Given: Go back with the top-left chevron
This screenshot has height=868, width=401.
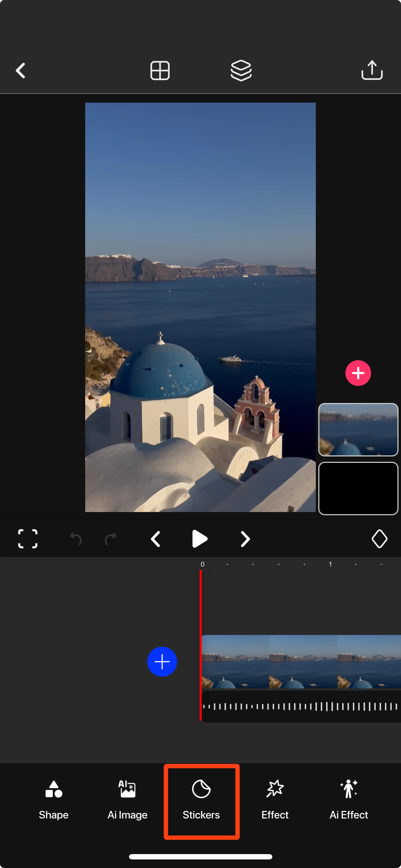Looking at the screenshot, I should click(21, 71).
